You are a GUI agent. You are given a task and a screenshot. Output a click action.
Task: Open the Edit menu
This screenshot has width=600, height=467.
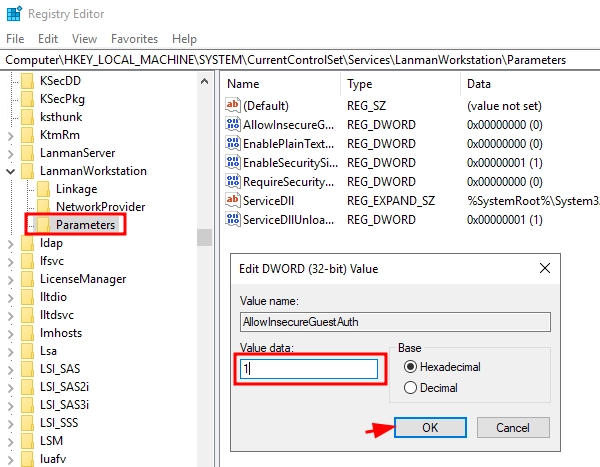coord(47,39)
